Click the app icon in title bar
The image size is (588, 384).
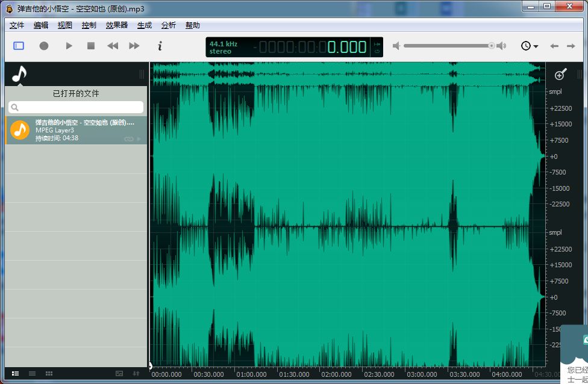10,8
